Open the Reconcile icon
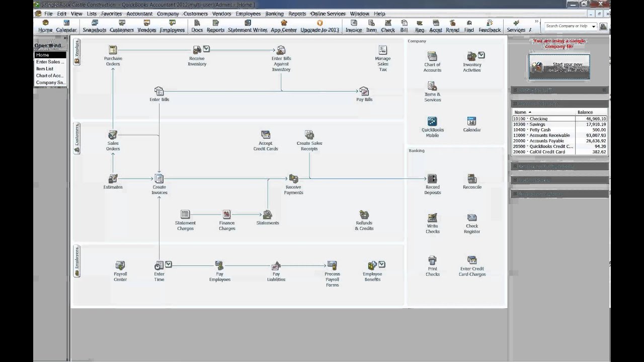The image size is (644, 362). 472,178
